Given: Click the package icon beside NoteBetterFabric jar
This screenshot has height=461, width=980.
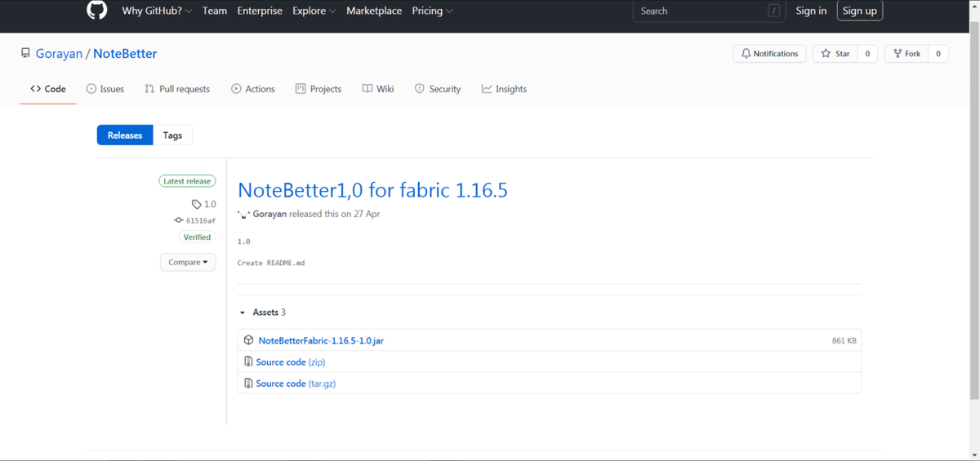Looking at the screenshot, I should (249, 340).
